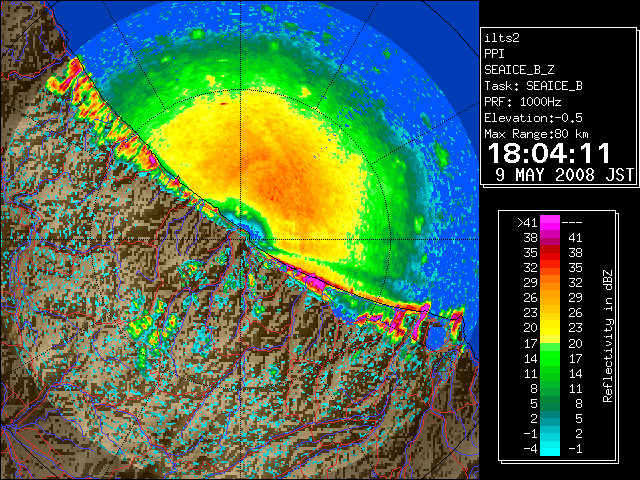Select the "PPI" scan type label
Screen dimensions: 640x480
pyautogui.click(x=494, y=54)
